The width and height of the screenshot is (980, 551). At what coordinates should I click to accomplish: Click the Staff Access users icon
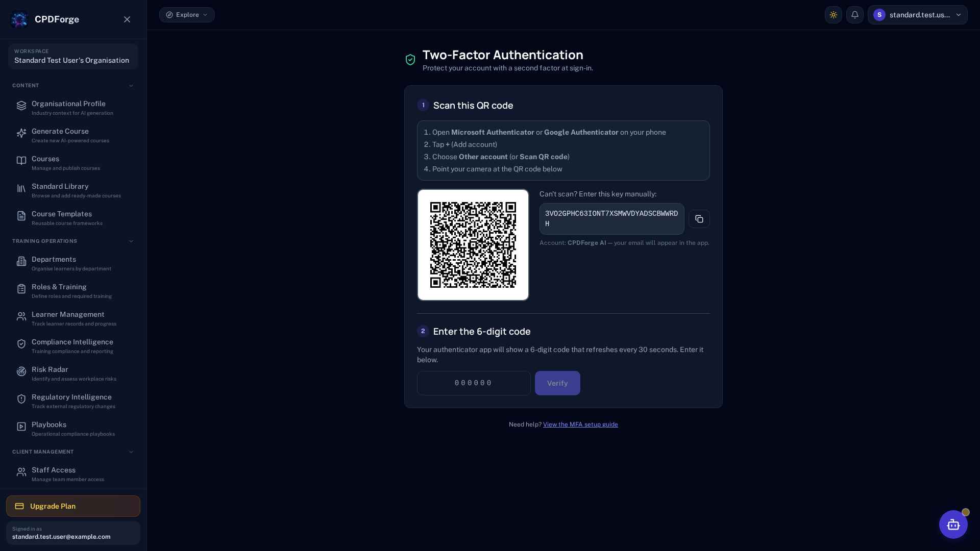click(x=21, y=472)
